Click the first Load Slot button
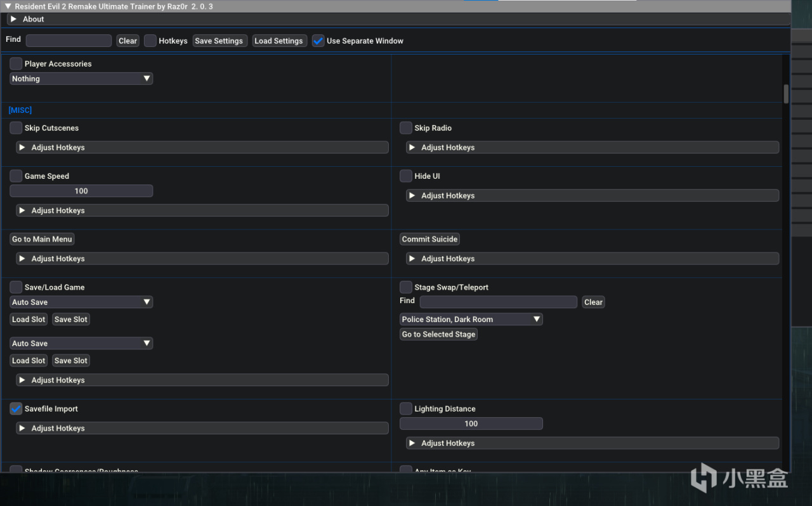This screenshot has height=506, width=812. tap(29, 320)
